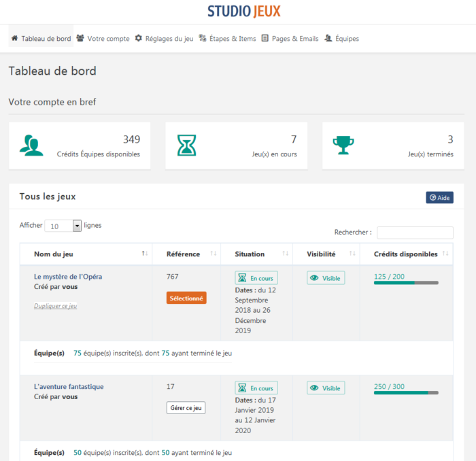Go to Étapes & Items menu
476x461 pixels.
point(227,39)
